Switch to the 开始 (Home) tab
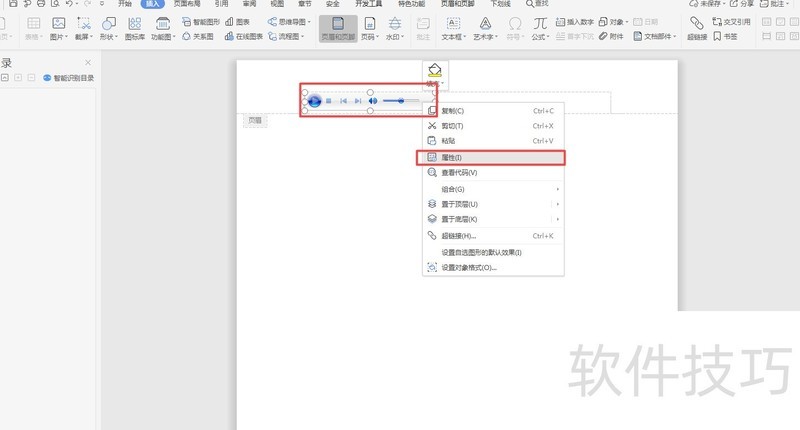The height and width of the screenshot is (430, 800). [125, 4]
